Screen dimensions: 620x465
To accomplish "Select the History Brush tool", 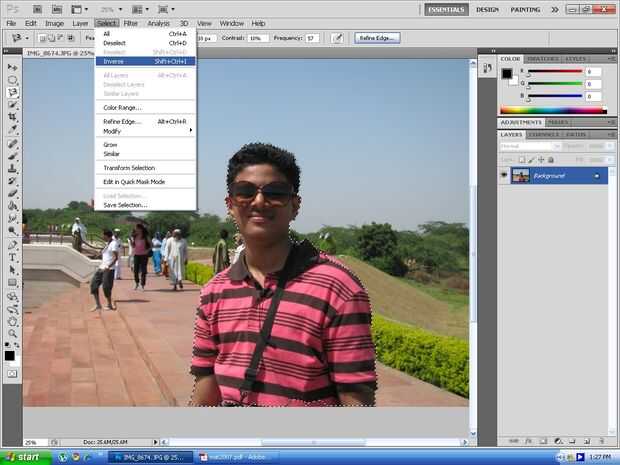I will click(x=12, y=181).
